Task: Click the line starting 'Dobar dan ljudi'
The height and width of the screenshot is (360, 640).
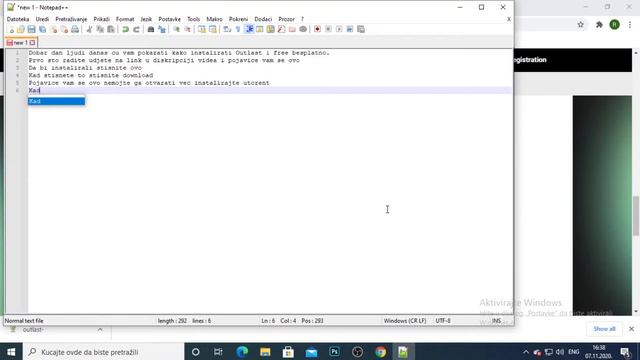Action: [x=179, y=53]
